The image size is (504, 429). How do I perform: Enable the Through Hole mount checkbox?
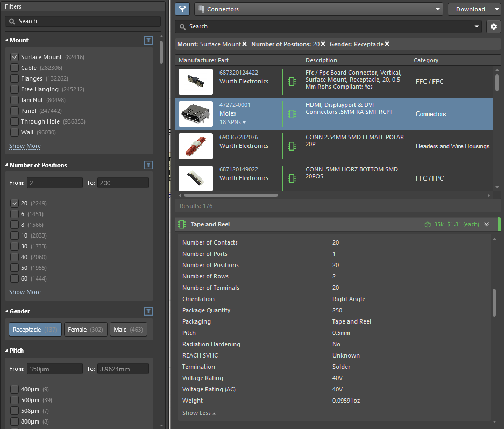pyautogui.click(x=15, y=121)
